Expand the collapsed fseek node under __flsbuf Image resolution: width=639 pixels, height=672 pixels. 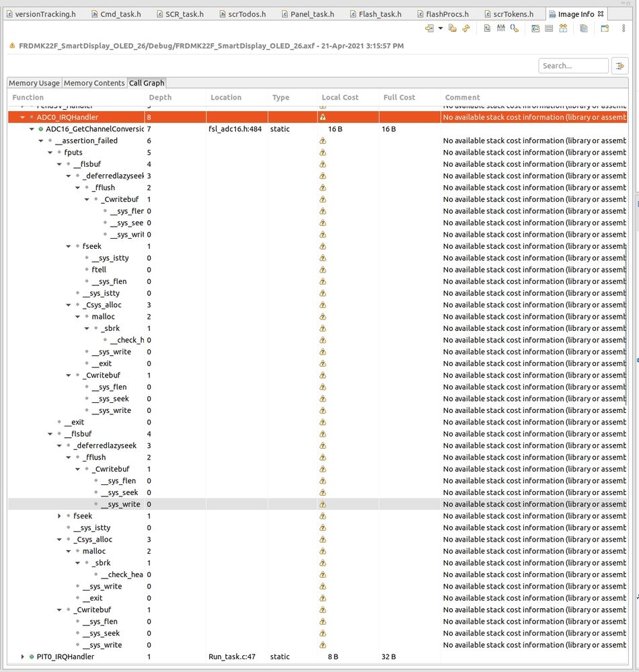[59, 516]
